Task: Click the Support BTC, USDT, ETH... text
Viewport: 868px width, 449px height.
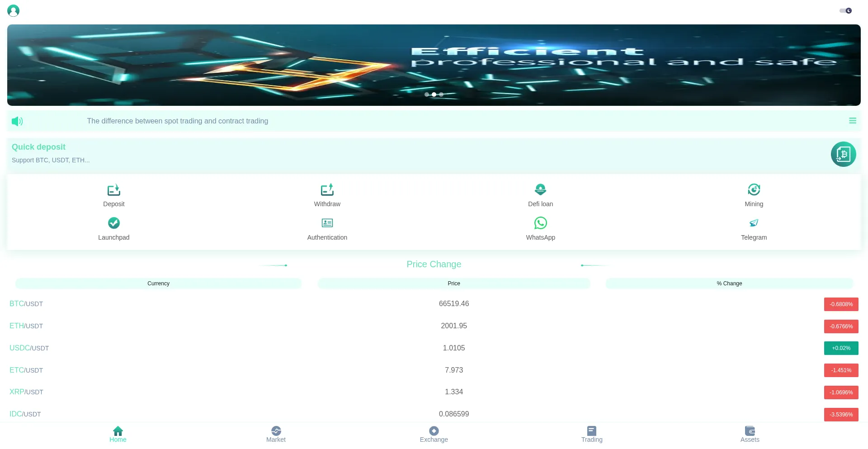Action: (51, 160)
